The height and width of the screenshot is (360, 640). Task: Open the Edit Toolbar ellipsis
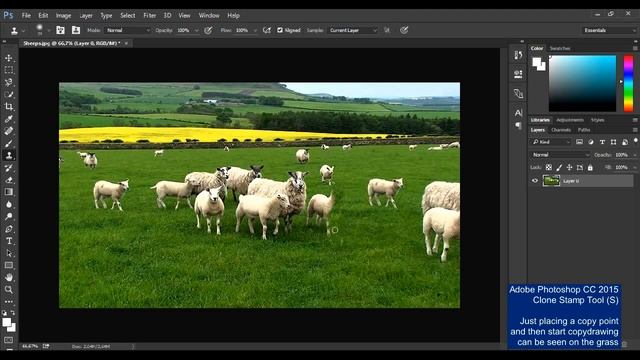tap(9, 302)
